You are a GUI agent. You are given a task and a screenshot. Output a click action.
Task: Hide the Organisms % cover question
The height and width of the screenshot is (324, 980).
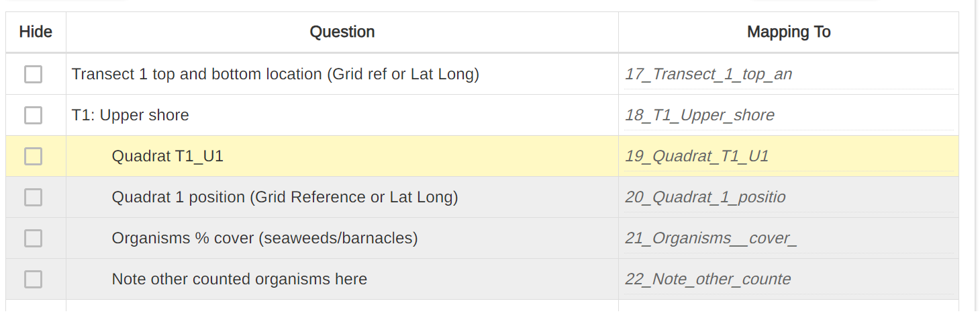[33, 239]
